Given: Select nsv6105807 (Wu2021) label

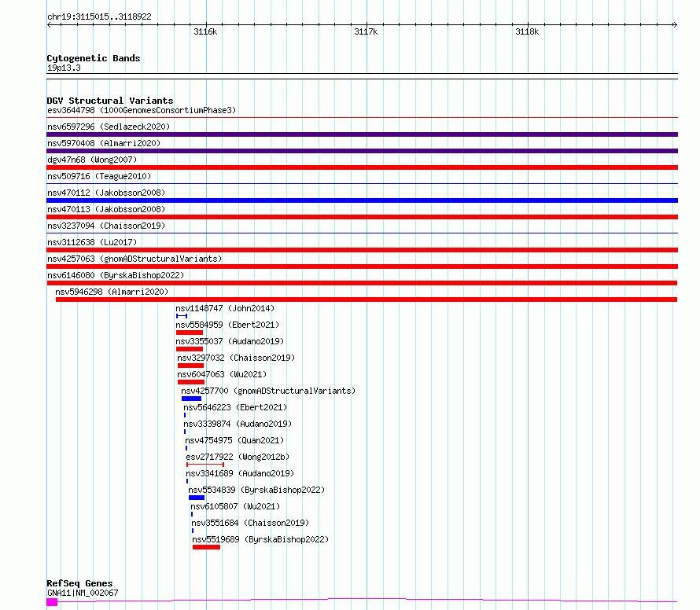Looking at the screenshot, I should click(235, 506).
